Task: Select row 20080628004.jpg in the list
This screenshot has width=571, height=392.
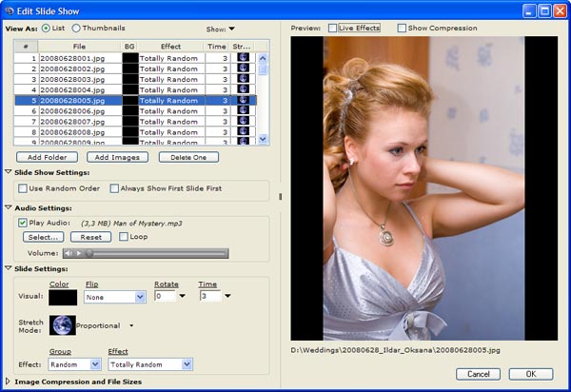Action: [x=135, y=89]
